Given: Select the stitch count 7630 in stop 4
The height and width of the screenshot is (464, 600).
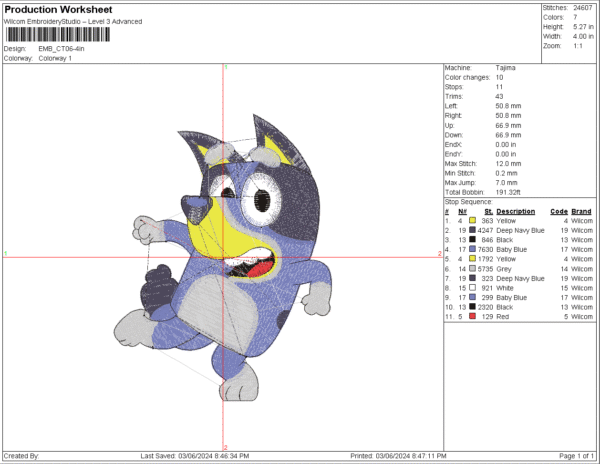Looking at the screenshot, I should (485, 249).
